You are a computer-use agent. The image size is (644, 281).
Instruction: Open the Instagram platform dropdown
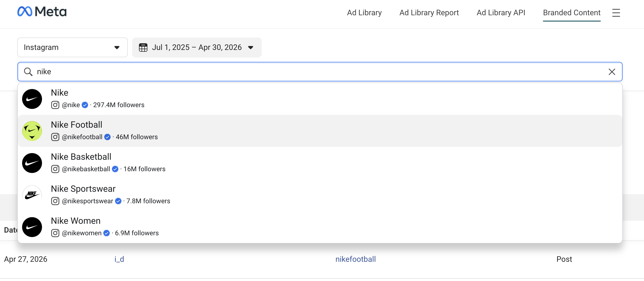tap(72, 47)
